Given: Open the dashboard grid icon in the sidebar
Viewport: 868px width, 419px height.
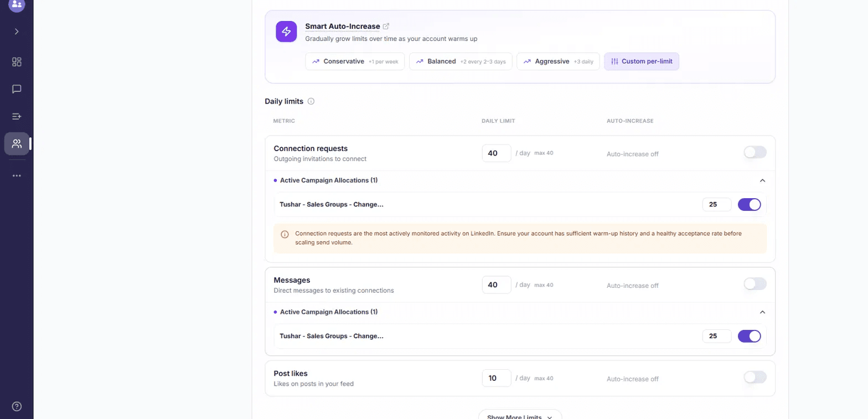Looking at the screenshot, I should pos(17,62).
